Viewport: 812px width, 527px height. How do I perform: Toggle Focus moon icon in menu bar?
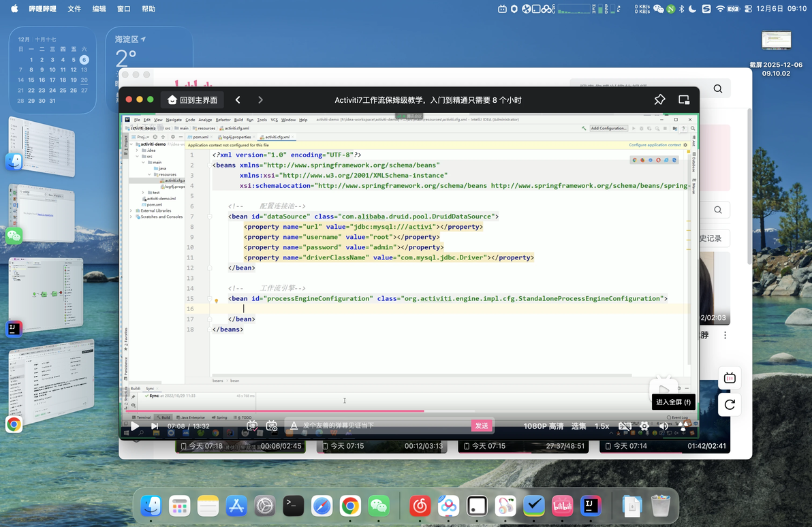pyautogui.click(x=692, y=9)
